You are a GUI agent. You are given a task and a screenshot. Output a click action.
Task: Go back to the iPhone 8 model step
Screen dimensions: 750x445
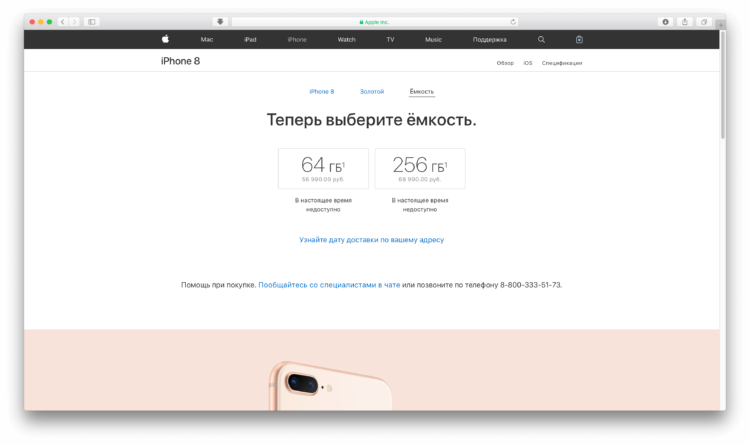pos(321,91)
